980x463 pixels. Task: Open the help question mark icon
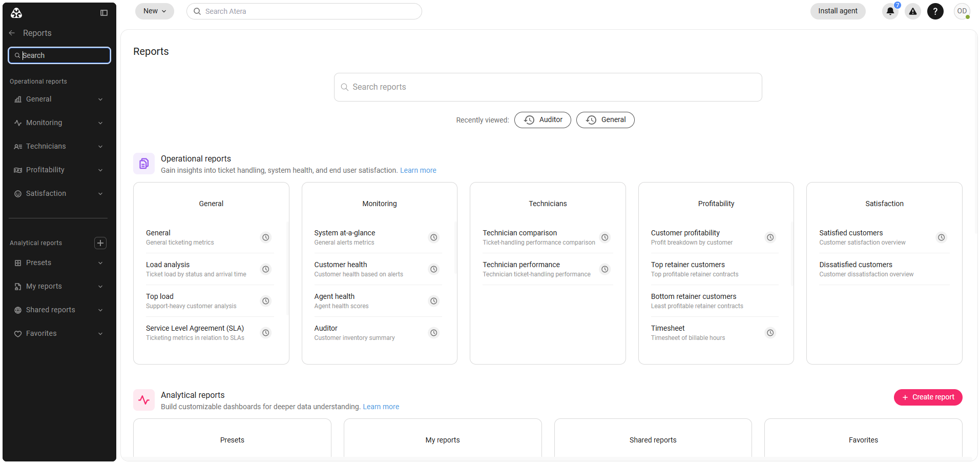pyautogui.click(x=935, y=11)
